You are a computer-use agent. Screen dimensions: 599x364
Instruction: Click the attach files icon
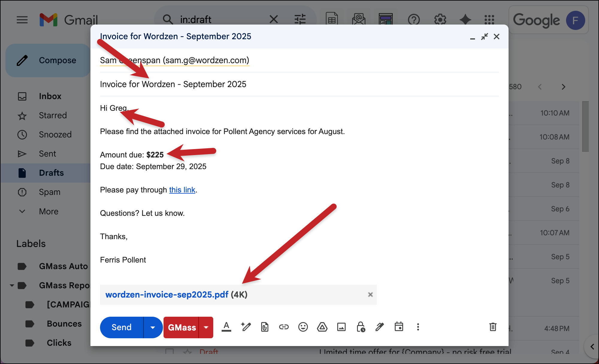click(x=265, y=327)
